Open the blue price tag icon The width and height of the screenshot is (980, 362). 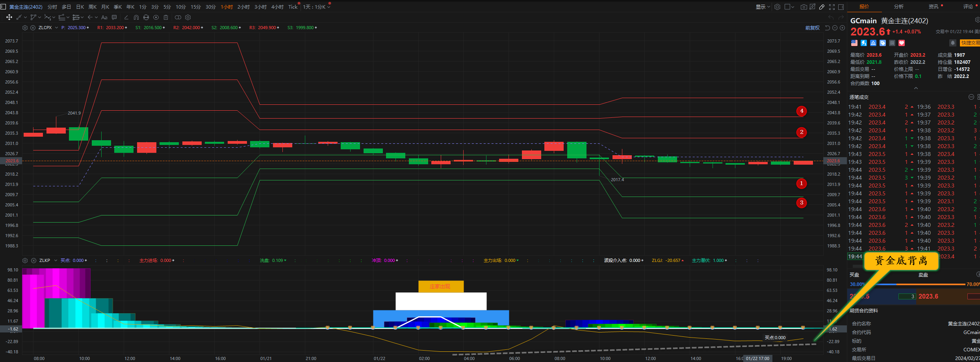pos(883,43)
